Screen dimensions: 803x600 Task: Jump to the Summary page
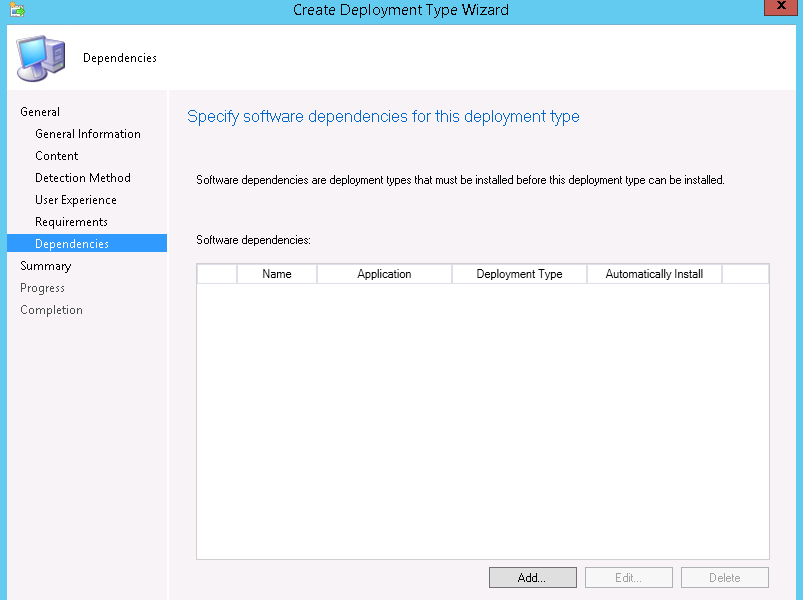pyautogui.click(x=46, y=266)
